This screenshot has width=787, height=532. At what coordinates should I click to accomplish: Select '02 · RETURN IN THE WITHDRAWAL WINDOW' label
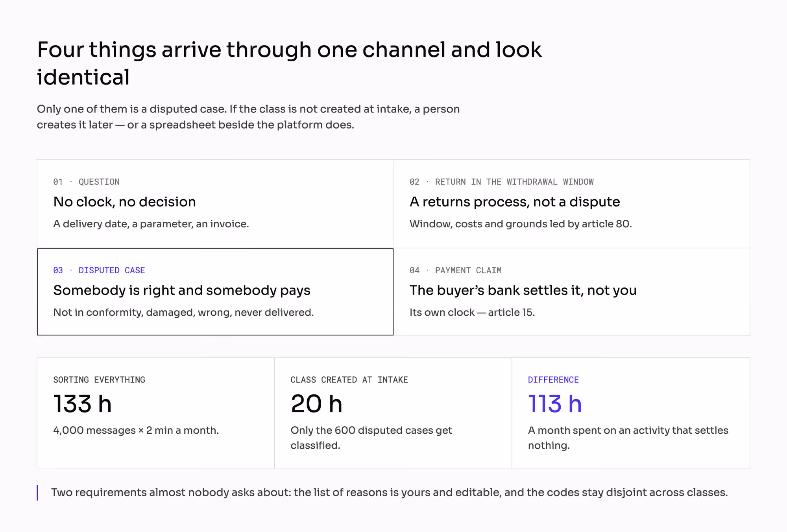click(501, 182)
